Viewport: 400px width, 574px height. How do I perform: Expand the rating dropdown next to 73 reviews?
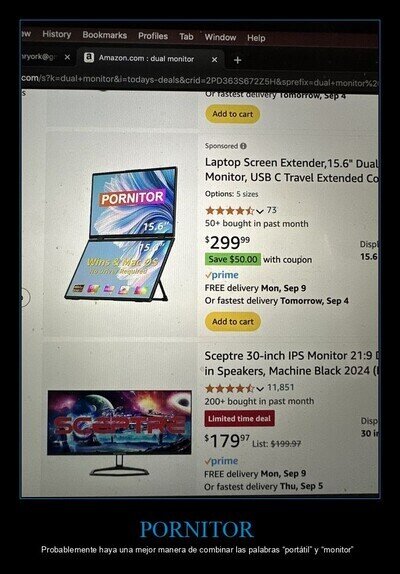click(260, 211)
